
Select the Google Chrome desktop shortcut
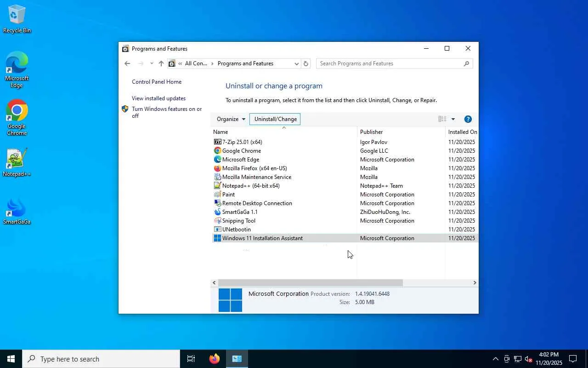coord(17,118)
